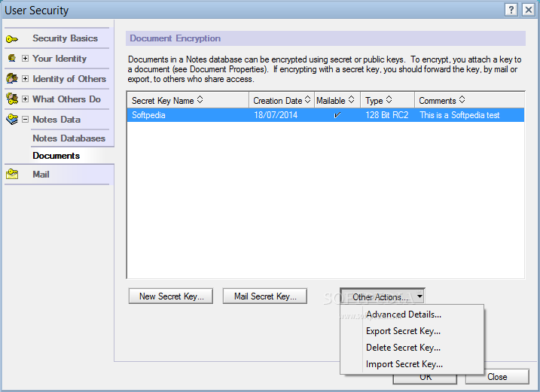Open the Other Actions dropdown button
The width and height of the screenshot is (540, 392).
tap(383, 296)
